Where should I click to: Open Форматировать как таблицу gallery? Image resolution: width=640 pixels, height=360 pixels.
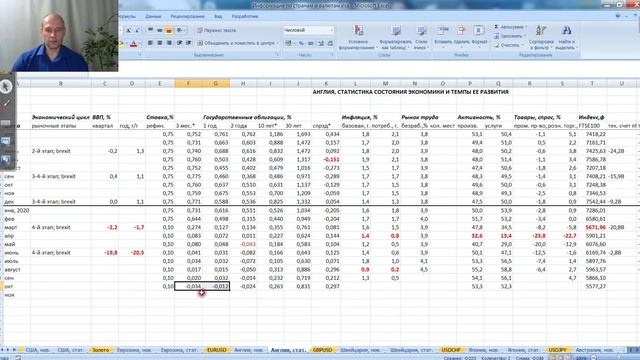coord(396,38)
